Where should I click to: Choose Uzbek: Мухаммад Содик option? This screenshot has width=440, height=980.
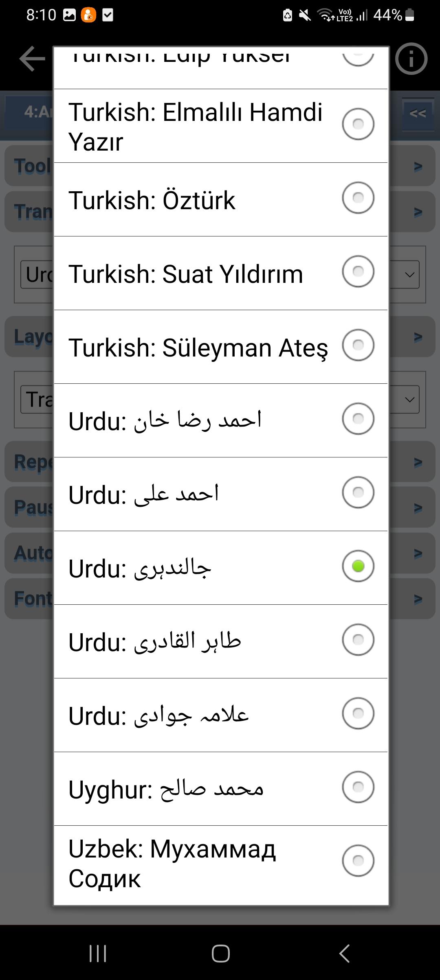[x=221, y=863]
